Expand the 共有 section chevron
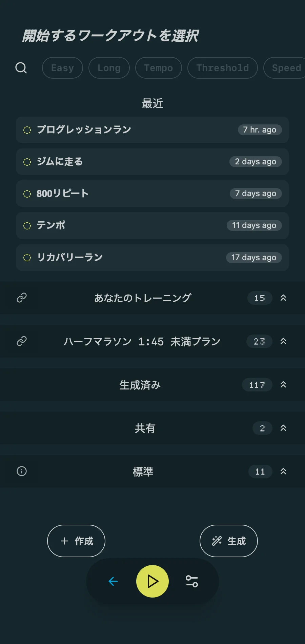Image resolution: width=305 pixels, height=644 pixels. pyautogui.click(x=283, y=428)
